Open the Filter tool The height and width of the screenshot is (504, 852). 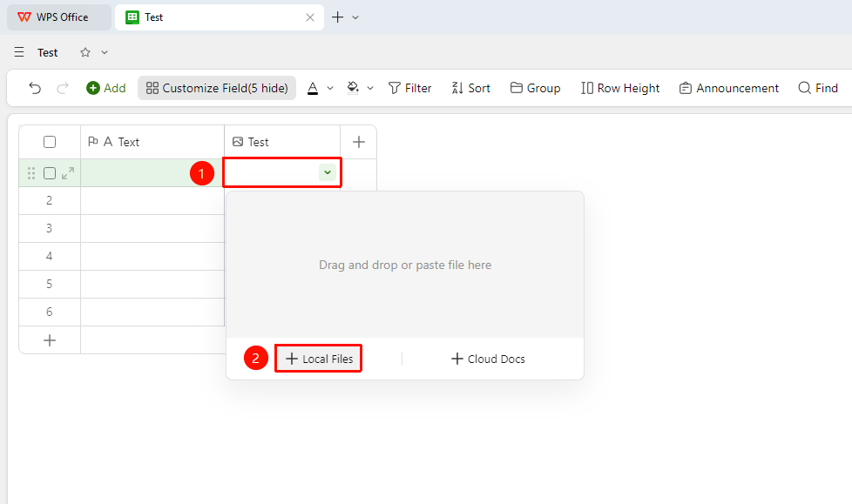(x=409, y=88)
